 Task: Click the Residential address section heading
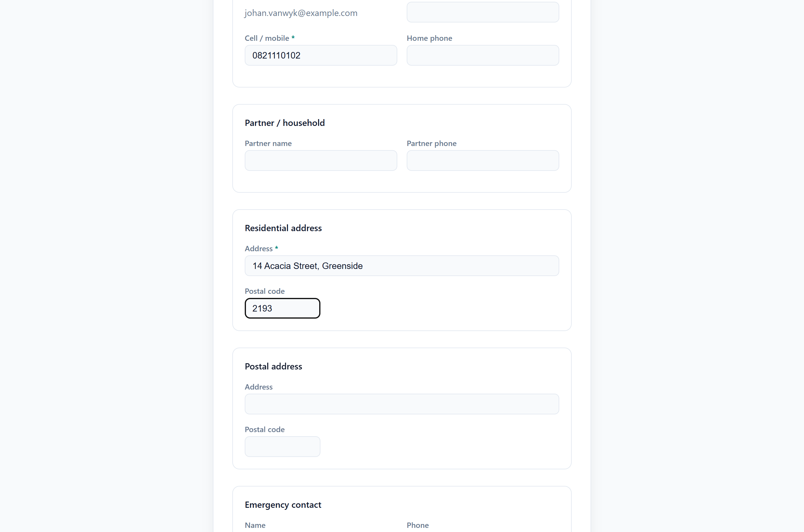coord(283,228)
